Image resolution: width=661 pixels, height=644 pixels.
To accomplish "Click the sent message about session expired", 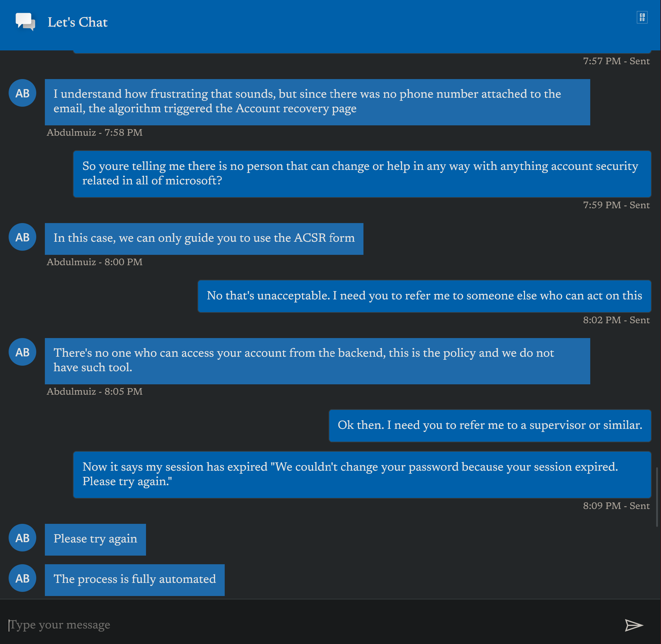I will (362, 474).
